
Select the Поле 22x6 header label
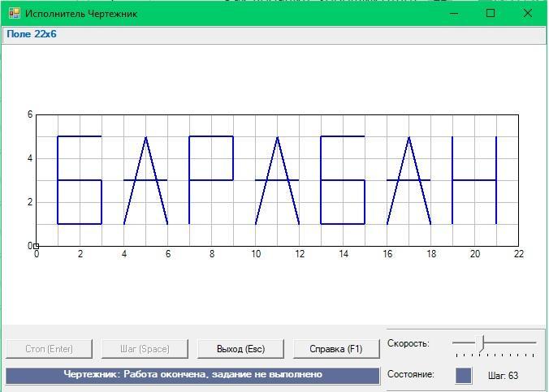pyautogui.click(x=32, y=34)
